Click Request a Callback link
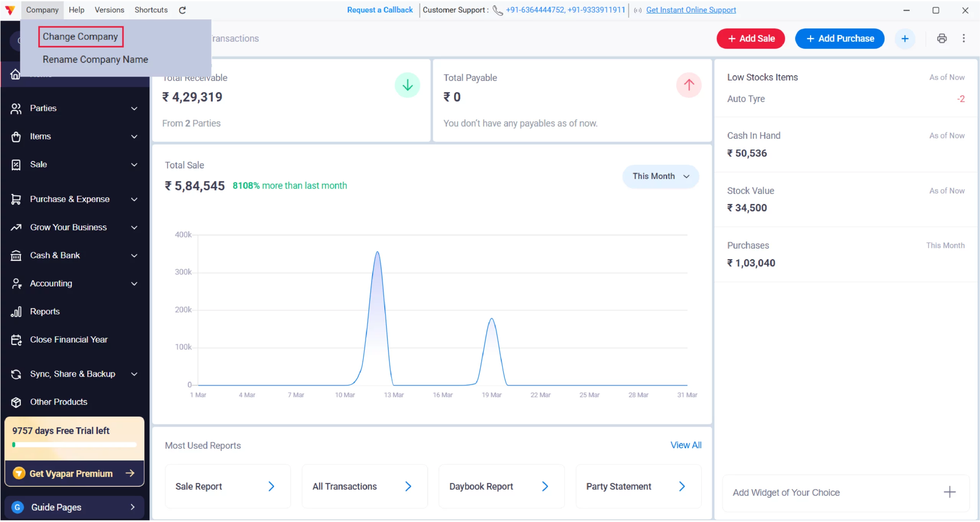 [x=380, y=10]
